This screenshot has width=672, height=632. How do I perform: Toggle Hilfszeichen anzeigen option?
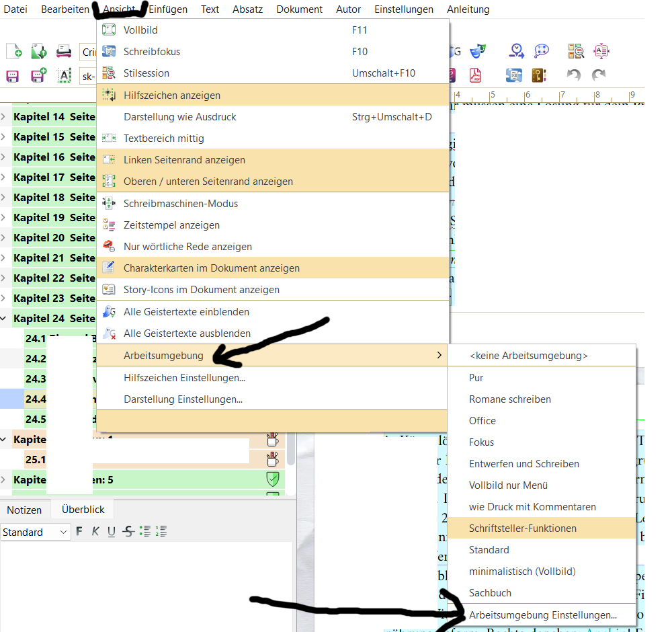click(172, 95)
